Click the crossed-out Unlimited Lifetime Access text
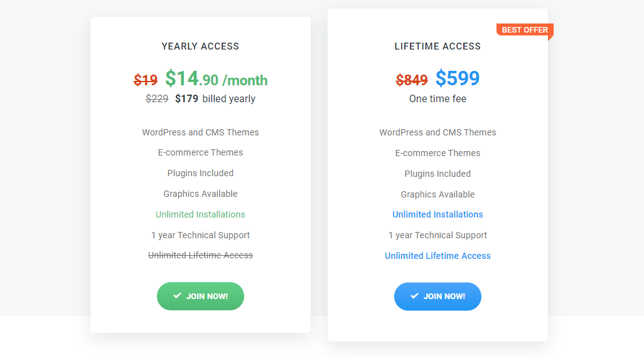Screen dimensions: 644x358 click(x=200, y=255)
